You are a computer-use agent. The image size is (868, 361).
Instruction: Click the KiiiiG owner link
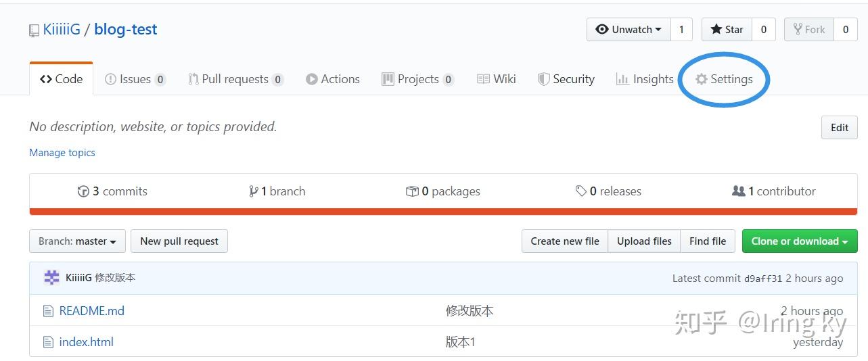click(62, 30)
